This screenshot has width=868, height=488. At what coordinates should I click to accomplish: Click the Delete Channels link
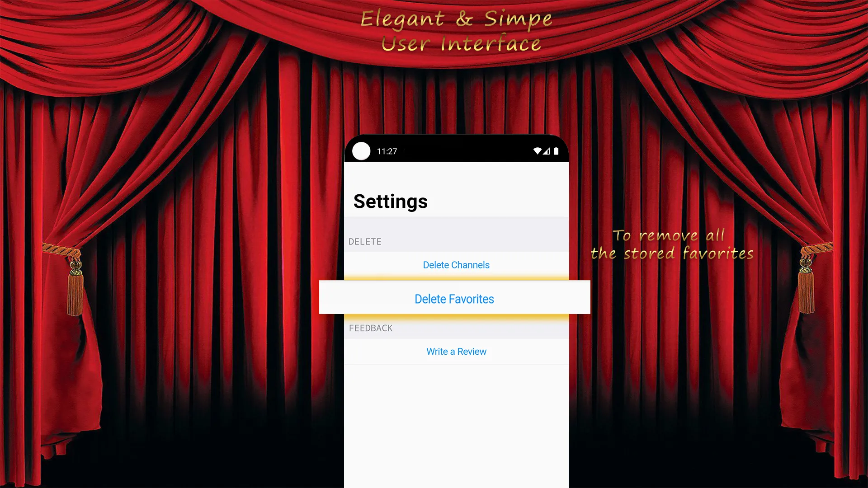click(456, 264)
